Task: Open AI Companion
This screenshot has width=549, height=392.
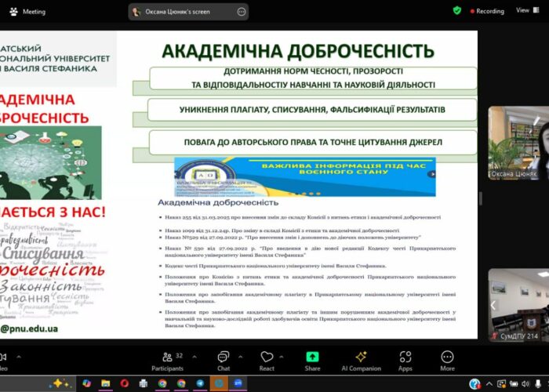Action: coord(361,360)
